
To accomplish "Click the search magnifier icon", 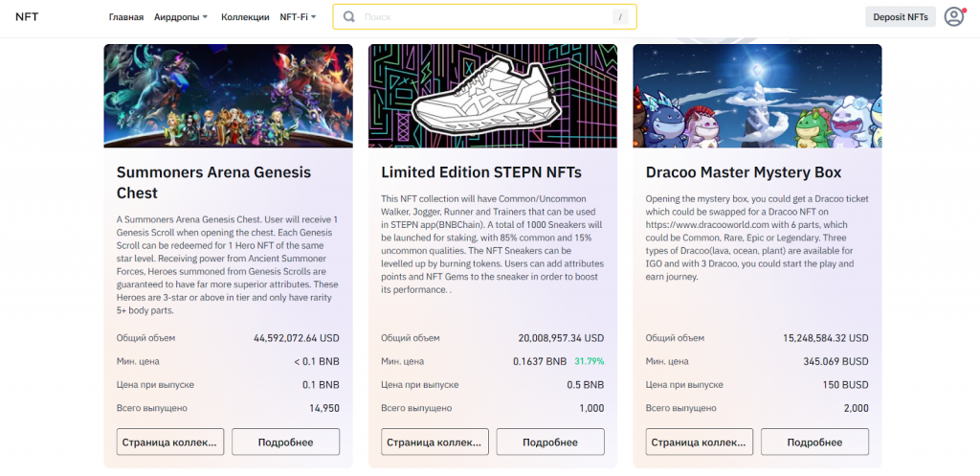I will click(349, 17).
